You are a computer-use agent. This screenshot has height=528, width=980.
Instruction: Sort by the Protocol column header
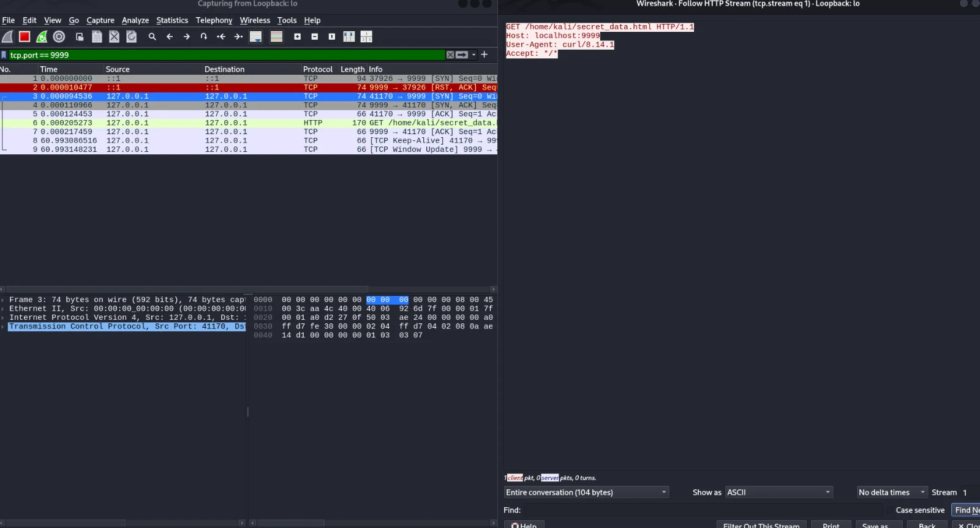(x=319, y=69)
